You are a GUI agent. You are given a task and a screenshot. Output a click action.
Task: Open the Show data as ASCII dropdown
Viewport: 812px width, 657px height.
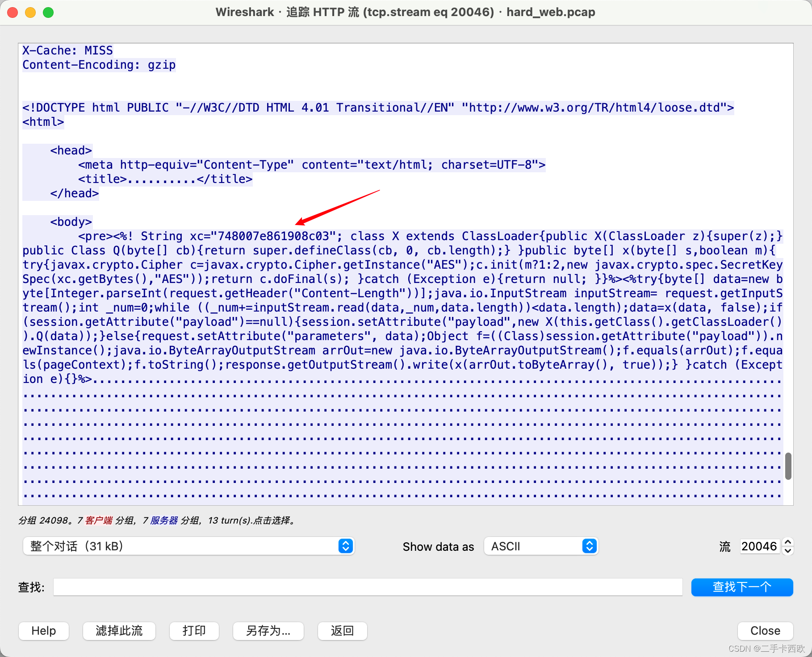point(541,546)
